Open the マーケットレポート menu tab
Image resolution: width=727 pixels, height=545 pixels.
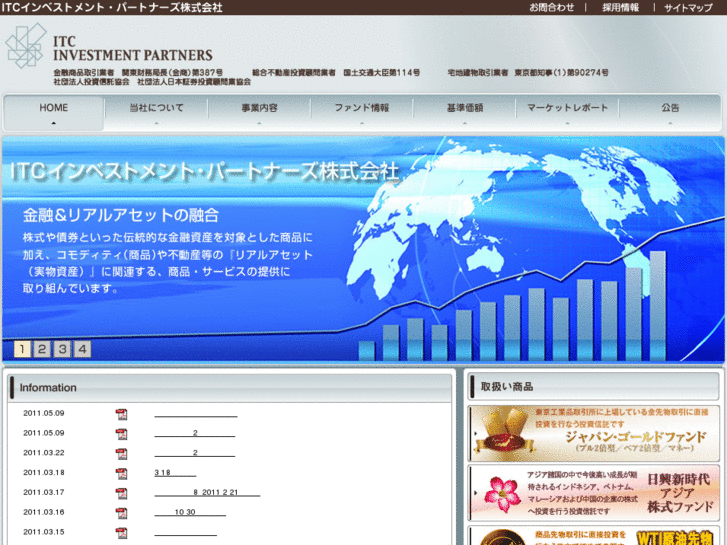(567, 113)
